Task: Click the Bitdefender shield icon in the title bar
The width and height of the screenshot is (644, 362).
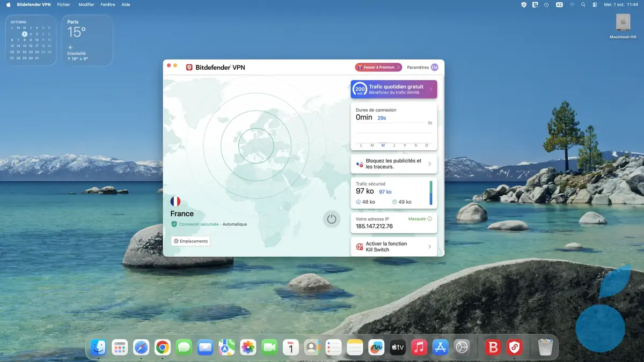Action: click(x=189, y=67)
